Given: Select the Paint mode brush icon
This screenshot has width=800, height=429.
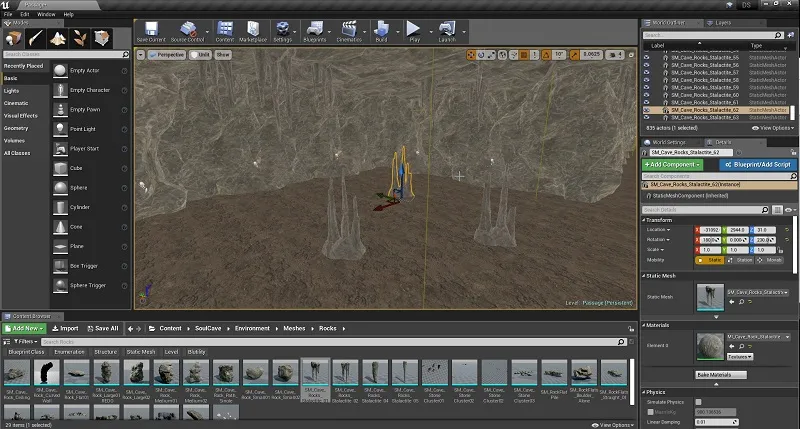Looking at the screenshot, I should coord(35,38).
